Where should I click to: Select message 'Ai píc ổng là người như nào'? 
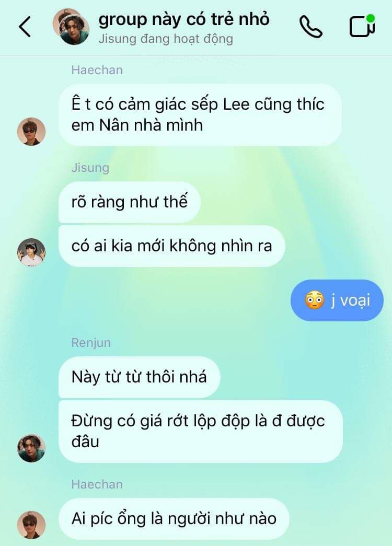point(174,519)
